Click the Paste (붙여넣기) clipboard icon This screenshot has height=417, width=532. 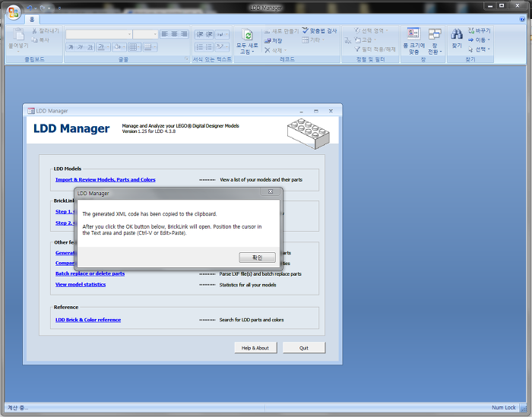click(18, 35)
